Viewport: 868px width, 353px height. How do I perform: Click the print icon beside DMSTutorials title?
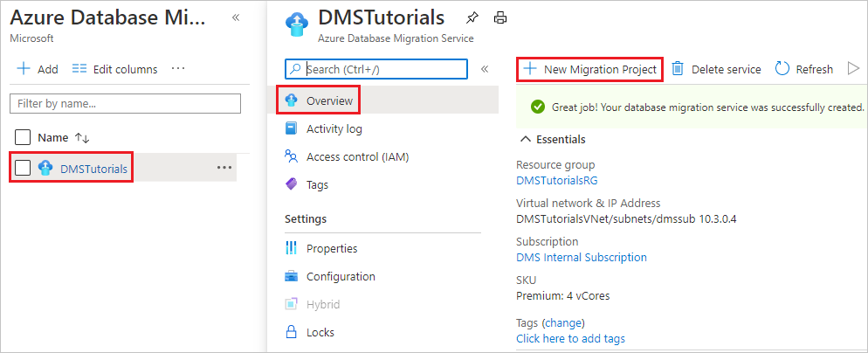point(500,18)
